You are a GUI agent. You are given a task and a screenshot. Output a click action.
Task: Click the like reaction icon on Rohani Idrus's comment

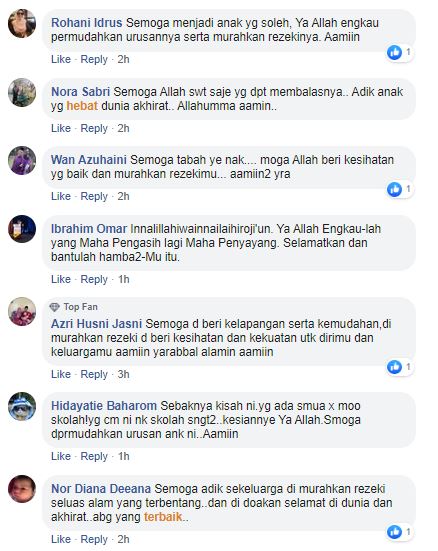point(394,53)
